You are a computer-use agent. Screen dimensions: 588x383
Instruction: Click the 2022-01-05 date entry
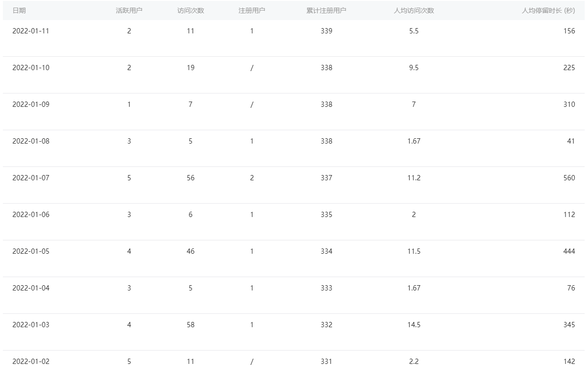tap(31, 251)
